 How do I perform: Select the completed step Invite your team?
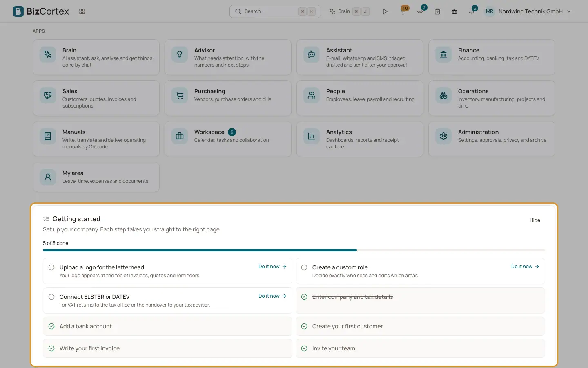(x=420, y=348)
